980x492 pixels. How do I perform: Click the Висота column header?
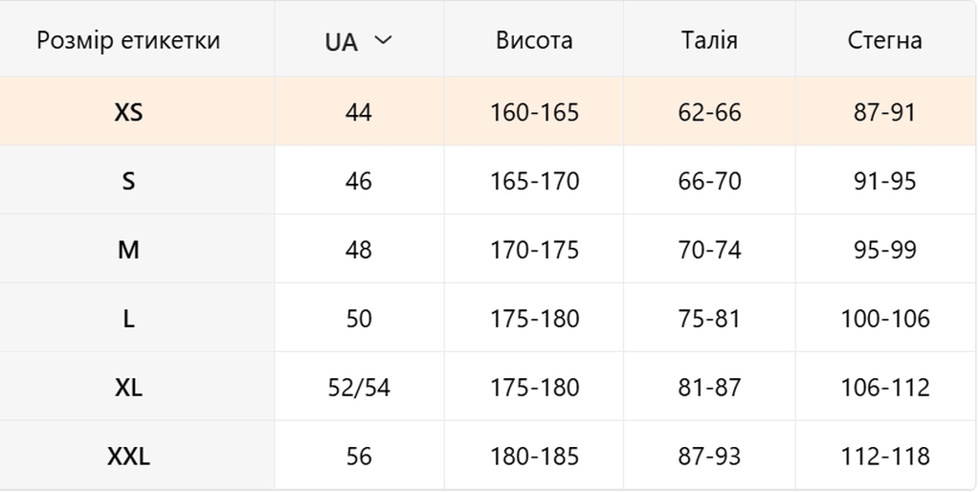pyautogui.click(x=534, y=39)
